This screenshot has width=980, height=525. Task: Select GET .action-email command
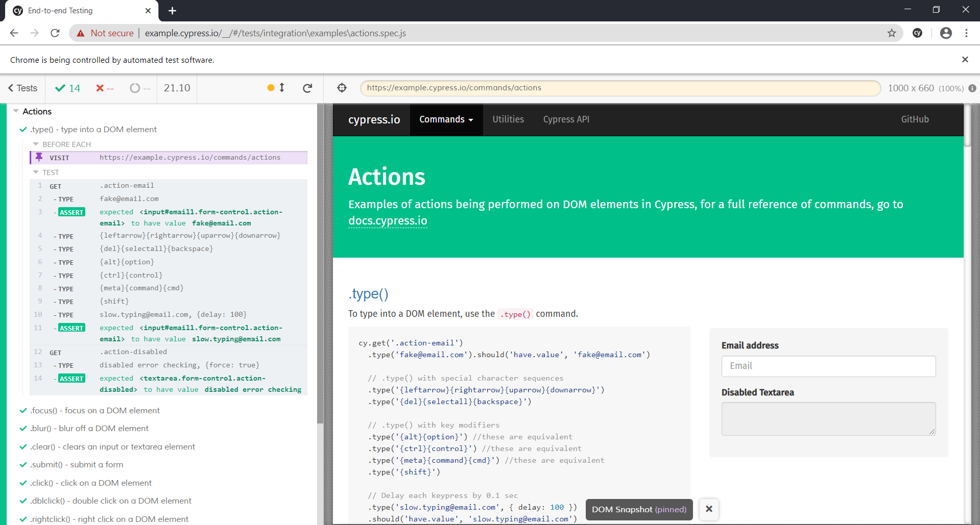coord(169,186)
